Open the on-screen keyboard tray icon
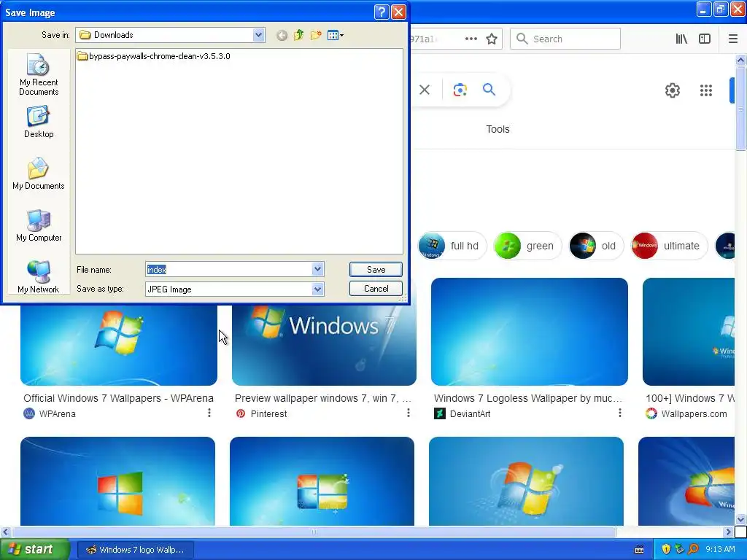This screenshot has width=747, height=560. (x=639, y=550)
